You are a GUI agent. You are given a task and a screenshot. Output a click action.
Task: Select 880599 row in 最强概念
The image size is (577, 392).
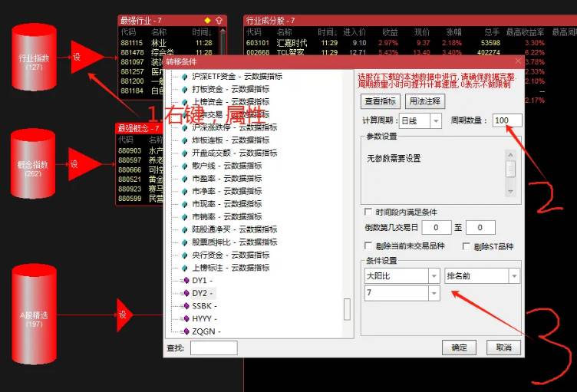point(140,199)
